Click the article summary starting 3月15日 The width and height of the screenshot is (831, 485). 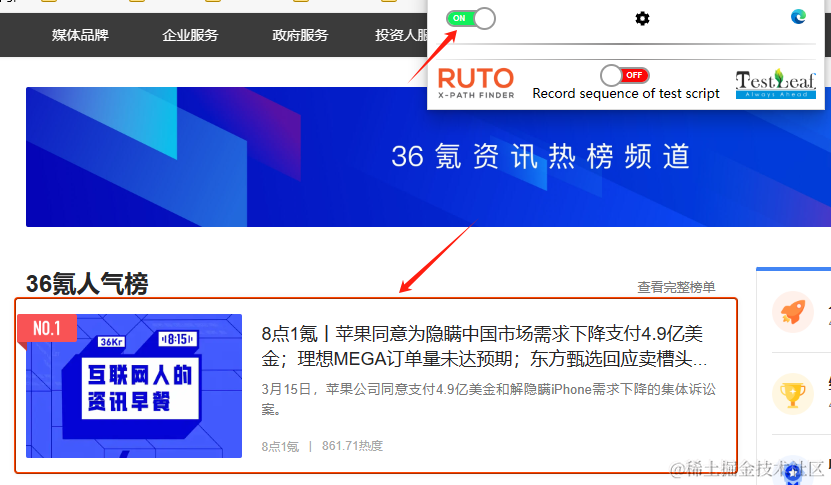click(488, 399)
